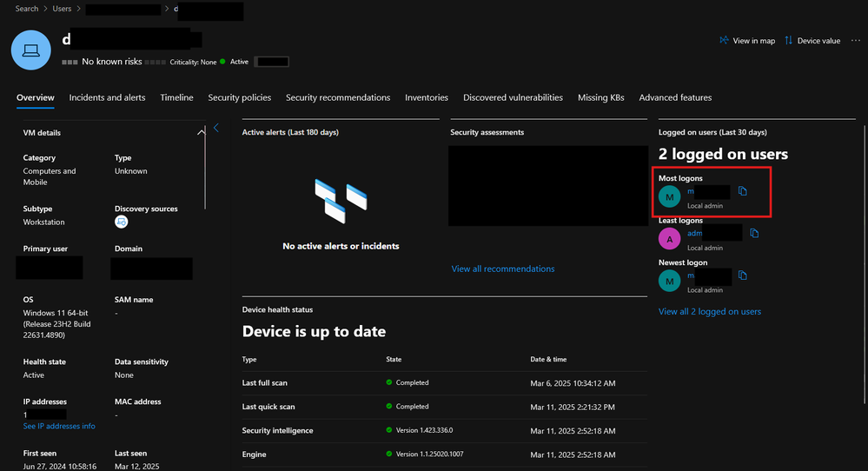Click the green Active status indicator

coord(222,62)
